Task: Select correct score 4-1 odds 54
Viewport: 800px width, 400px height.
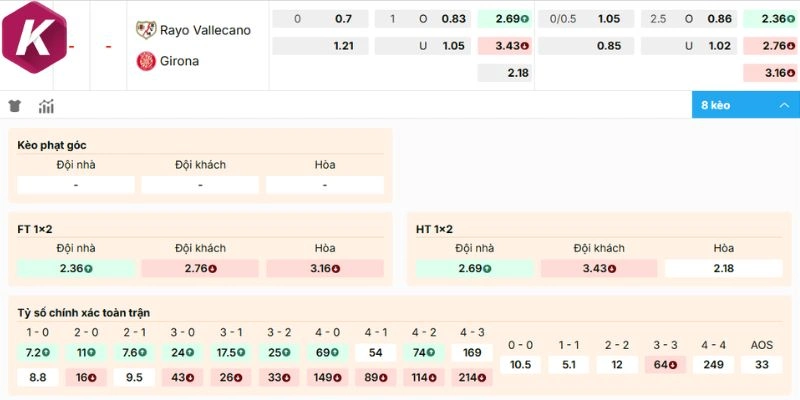Action: point(376,353)
